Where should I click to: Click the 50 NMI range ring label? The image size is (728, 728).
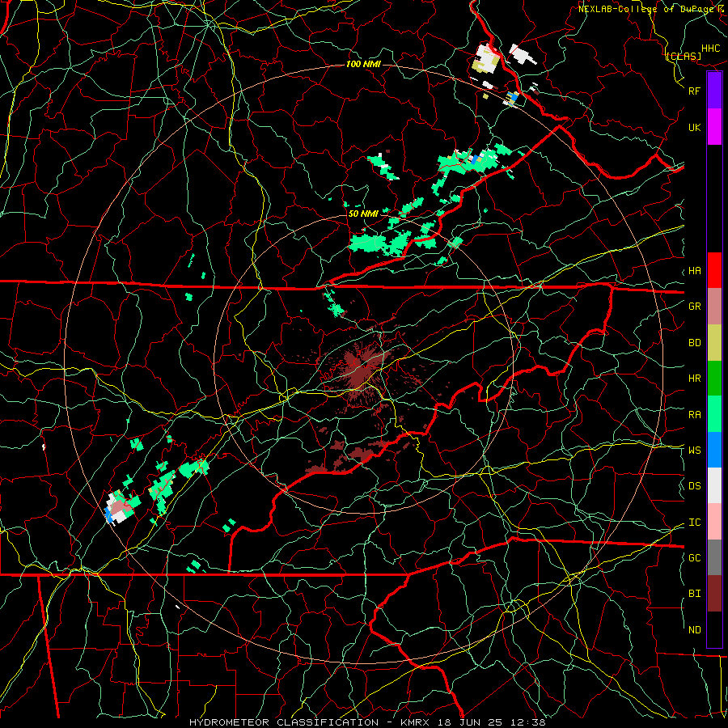363,214
